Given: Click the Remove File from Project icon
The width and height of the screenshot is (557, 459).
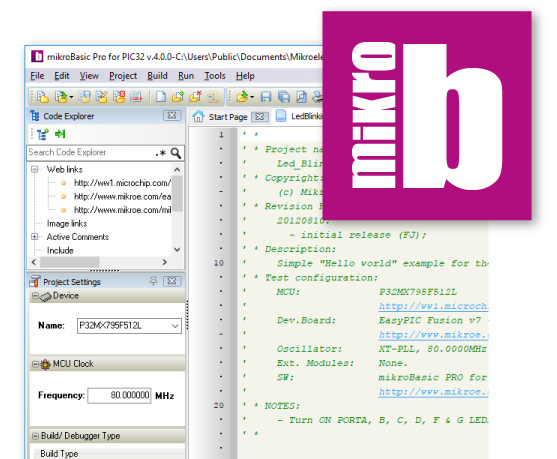Looking at the screenshot, I should (195, 97).
